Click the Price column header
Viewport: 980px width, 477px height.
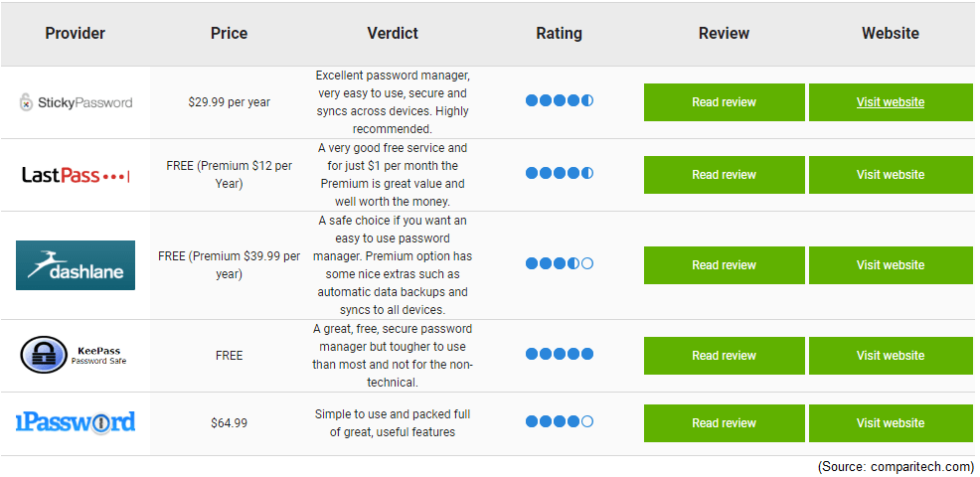click(229, 33)
